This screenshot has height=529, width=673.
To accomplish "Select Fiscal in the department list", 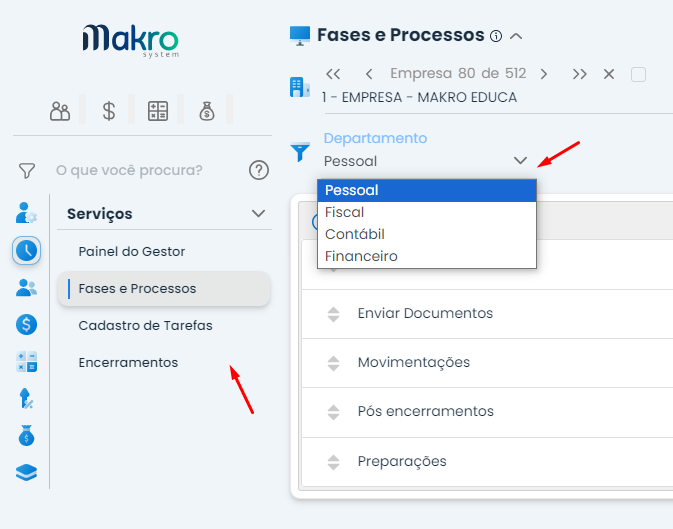I will point(427,213).
